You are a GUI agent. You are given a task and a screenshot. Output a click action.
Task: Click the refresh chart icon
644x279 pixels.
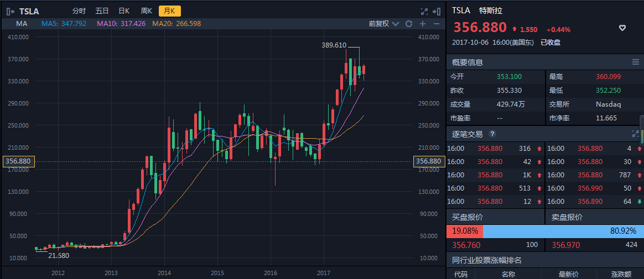[x=409, y=24]
